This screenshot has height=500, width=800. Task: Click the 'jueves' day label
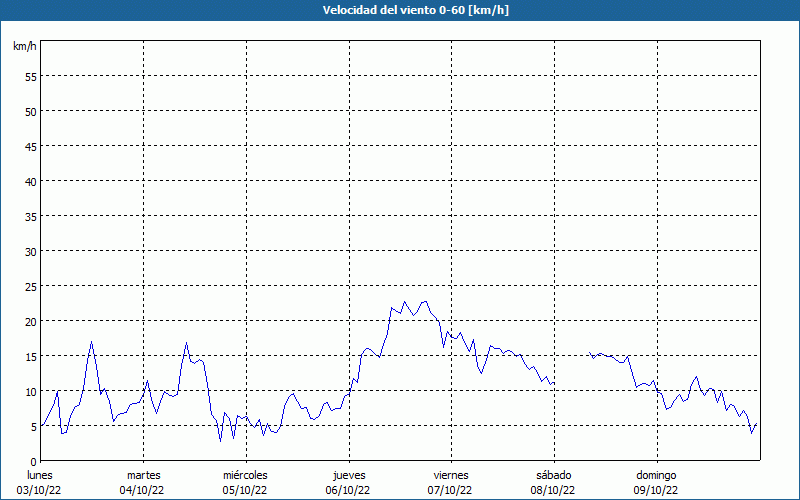pyautogui.click(x=349, y=475)
